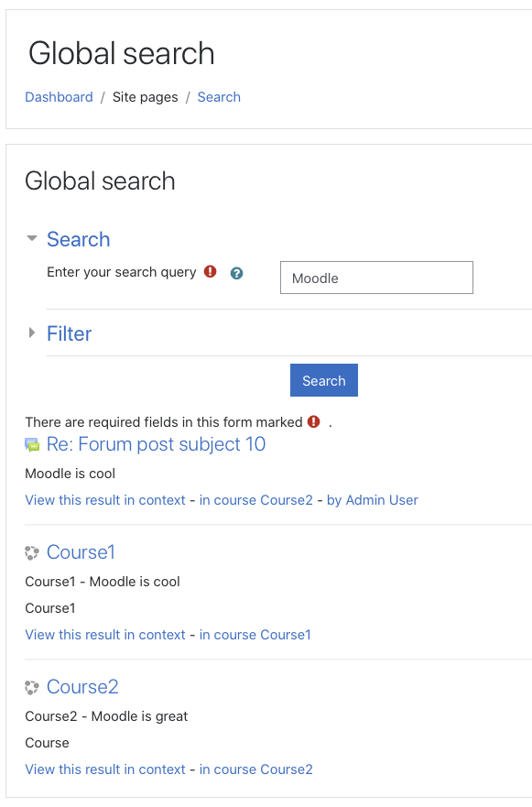This screenshot has width=532, height=807.
Task: Follow in course Course1 link
Action: point(255,635)
